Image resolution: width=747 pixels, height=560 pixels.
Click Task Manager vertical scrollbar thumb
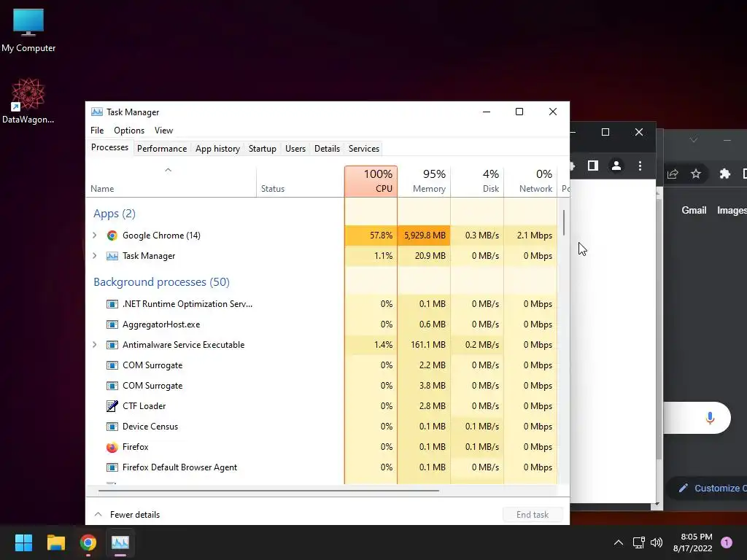[x=564, y=223]
